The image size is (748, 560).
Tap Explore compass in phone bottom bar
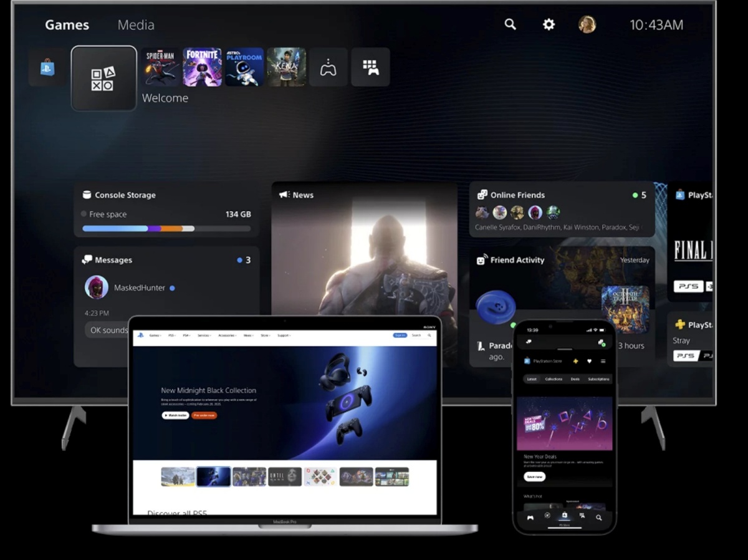[547, 515]
